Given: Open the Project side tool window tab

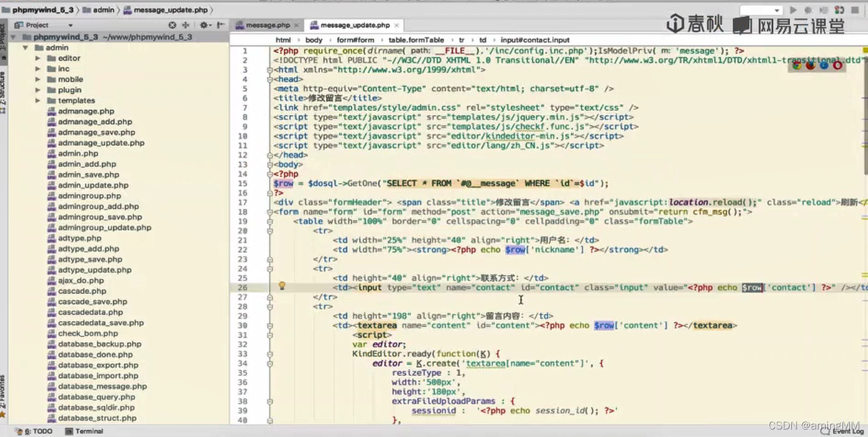Looking at the screenshot, I should [x=3, y=43].
